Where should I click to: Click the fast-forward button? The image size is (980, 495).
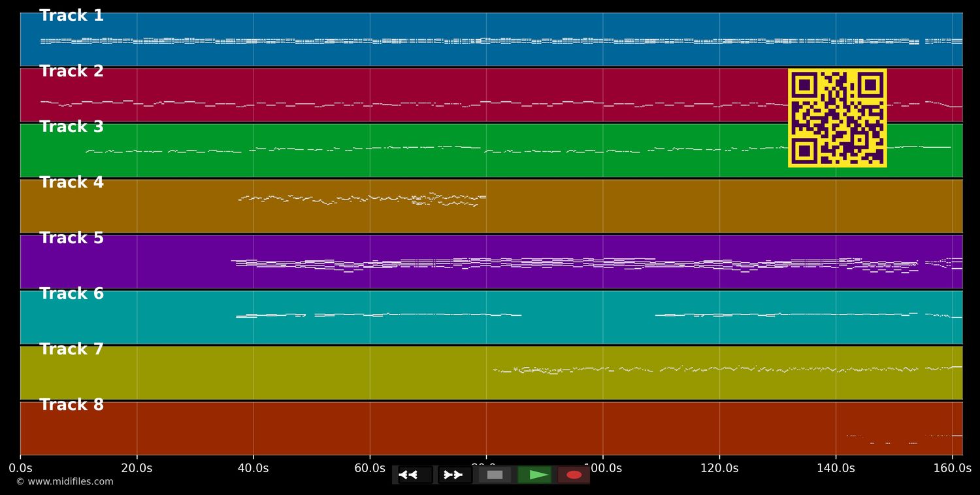[454, 475]
